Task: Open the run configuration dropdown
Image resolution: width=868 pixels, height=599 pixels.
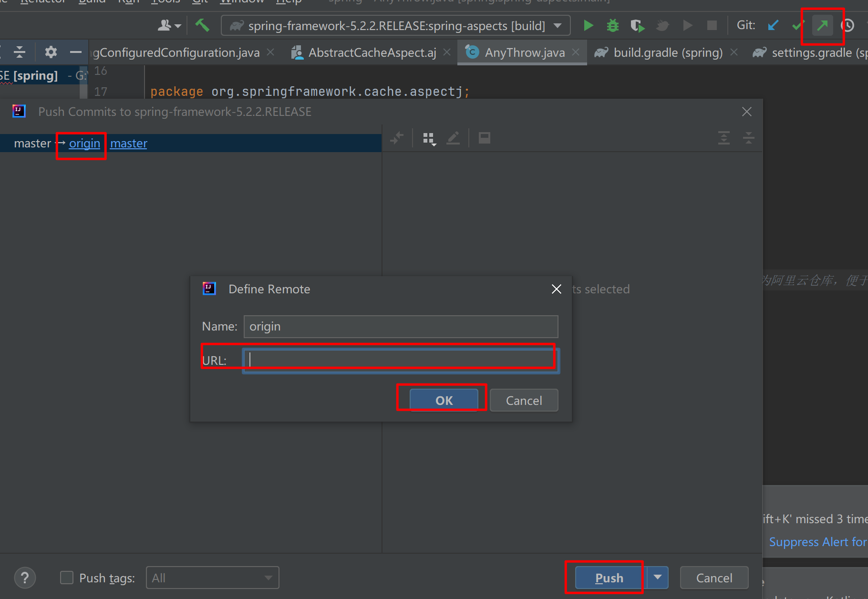Action: coord(396,25)
